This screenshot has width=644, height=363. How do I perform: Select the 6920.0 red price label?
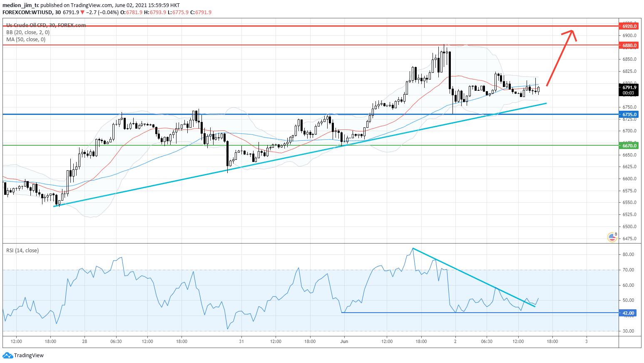(629, 26)
